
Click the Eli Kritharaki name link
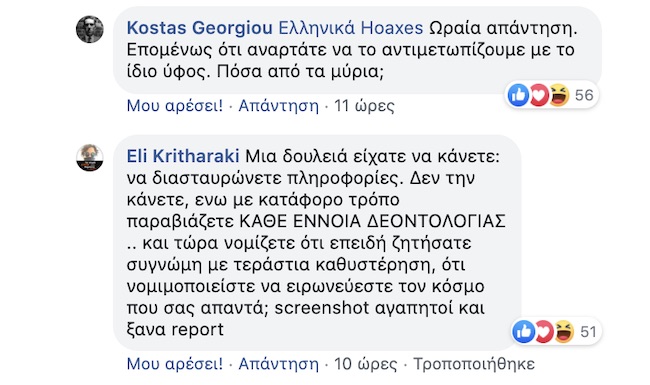coord(183,156)
